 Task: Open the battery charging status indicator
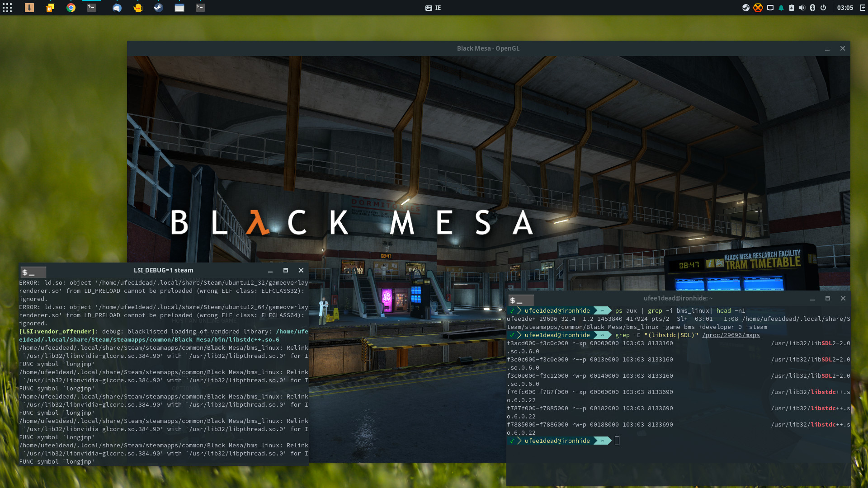click(792, 8)
